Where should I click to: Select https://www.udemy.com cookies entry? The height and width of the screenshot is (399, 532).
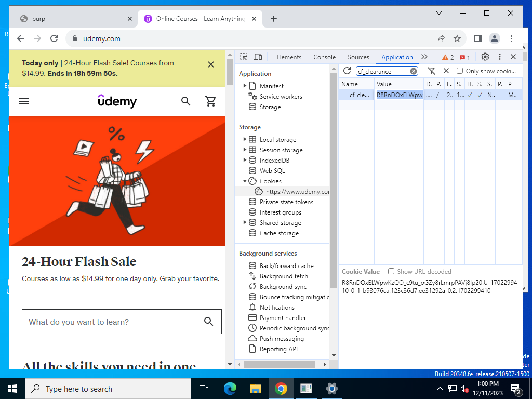[298, 191]
